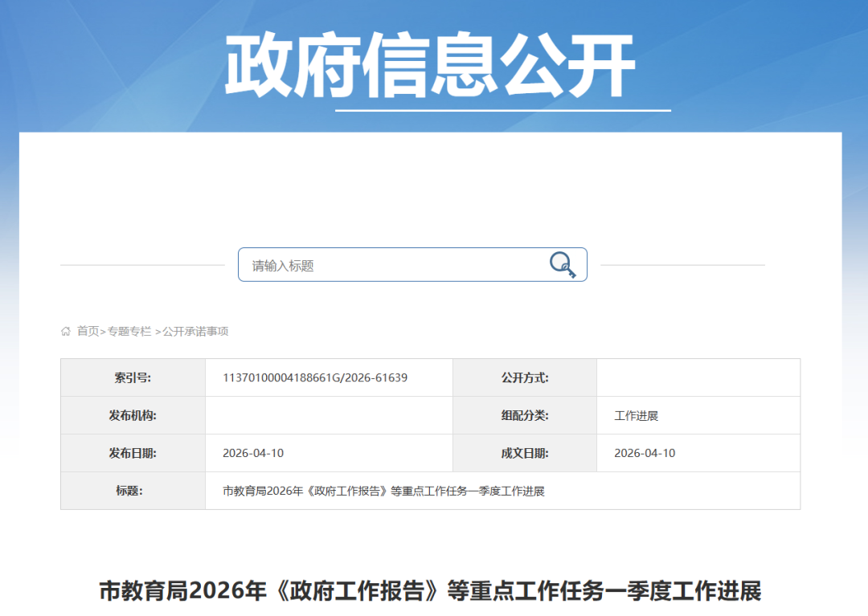This screenshot has height=616, width=868.
Task: Click the search magnifier icon
Action: (563, 265)
